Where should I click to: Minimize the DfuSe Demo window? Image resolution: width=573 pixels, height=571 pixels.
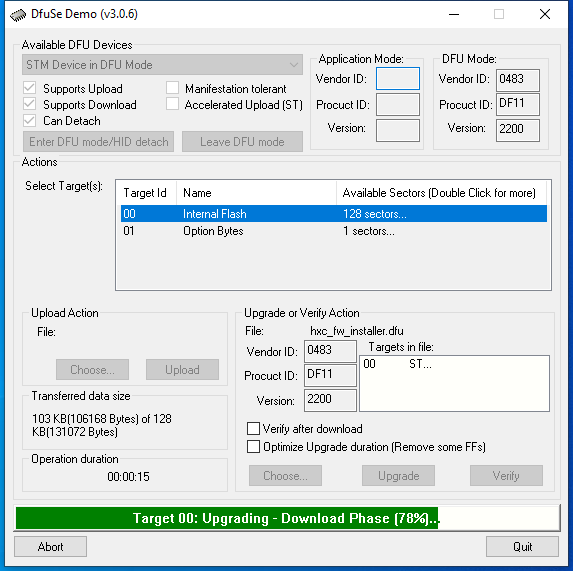click(x=454, y=14)
